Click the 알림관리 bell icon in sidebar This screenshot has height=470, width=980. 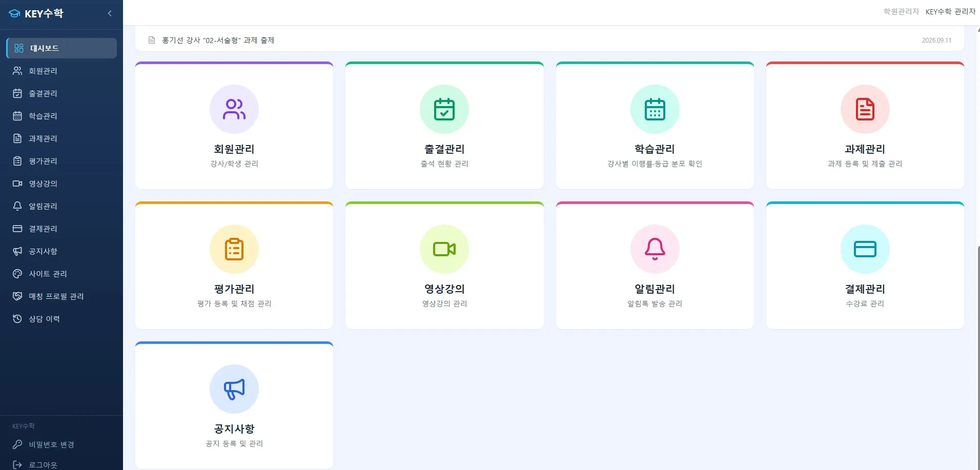17,206
